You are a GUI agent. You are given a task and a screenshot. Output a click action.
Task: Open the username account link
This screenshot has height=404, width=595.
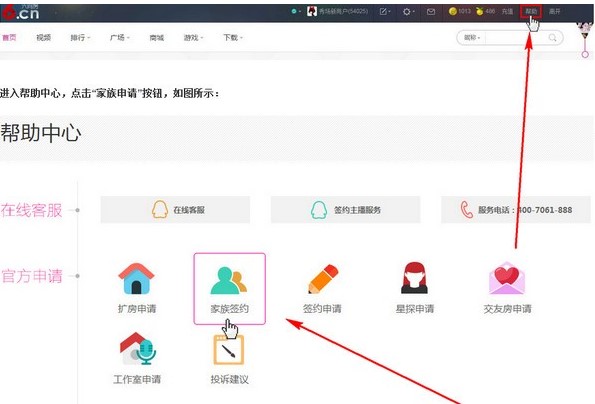pos(343,11)
